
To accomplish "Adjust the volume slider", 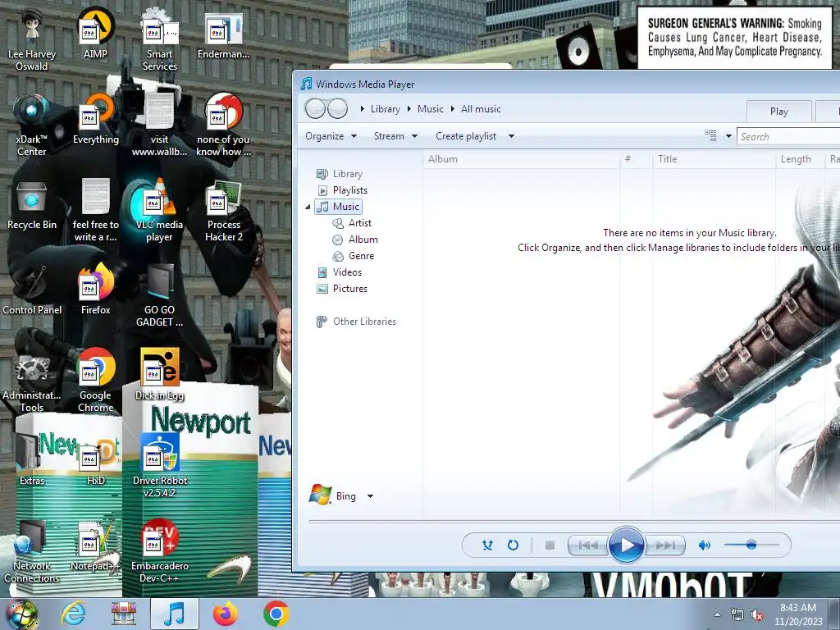I will (751, 545).
